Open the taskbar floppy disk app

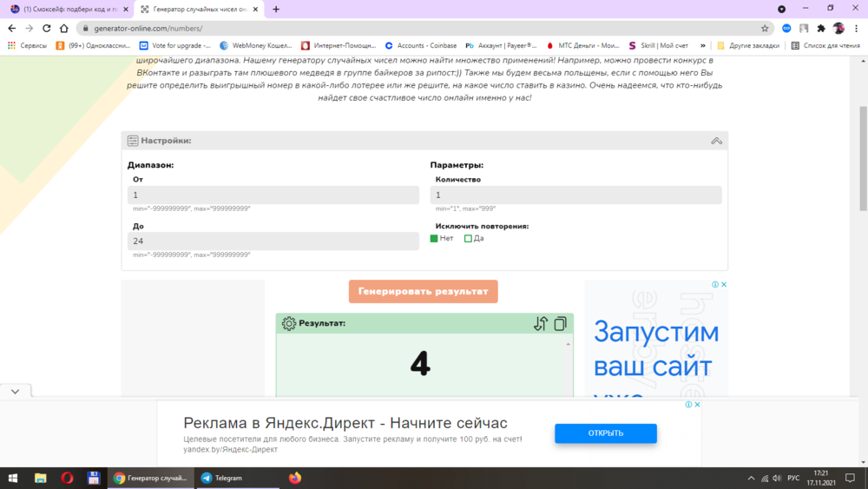point(93,478)
